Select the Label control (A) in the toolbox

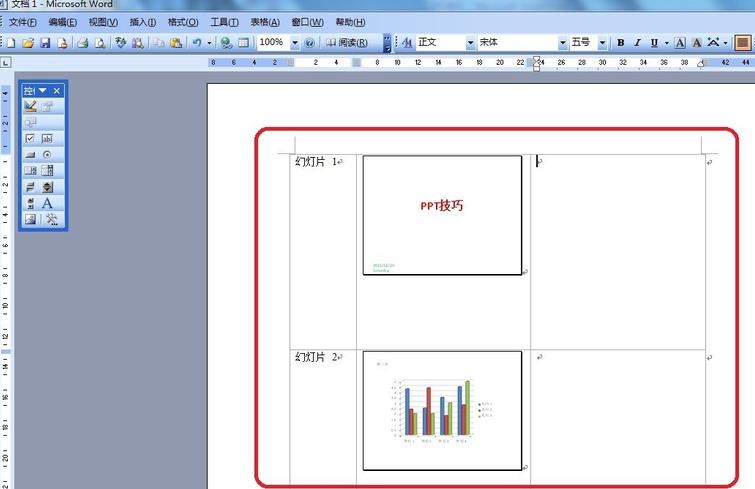(x=47, y=203)
